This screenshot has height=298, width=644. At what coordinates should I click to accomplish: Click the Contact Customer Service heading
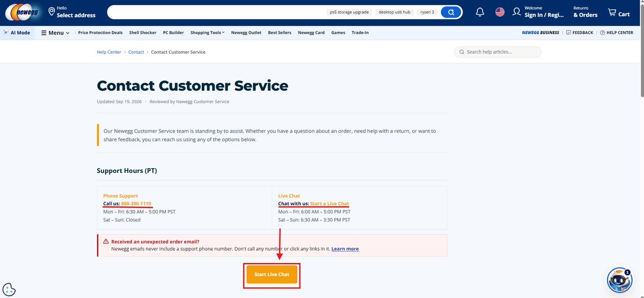(x=193, y=85)
